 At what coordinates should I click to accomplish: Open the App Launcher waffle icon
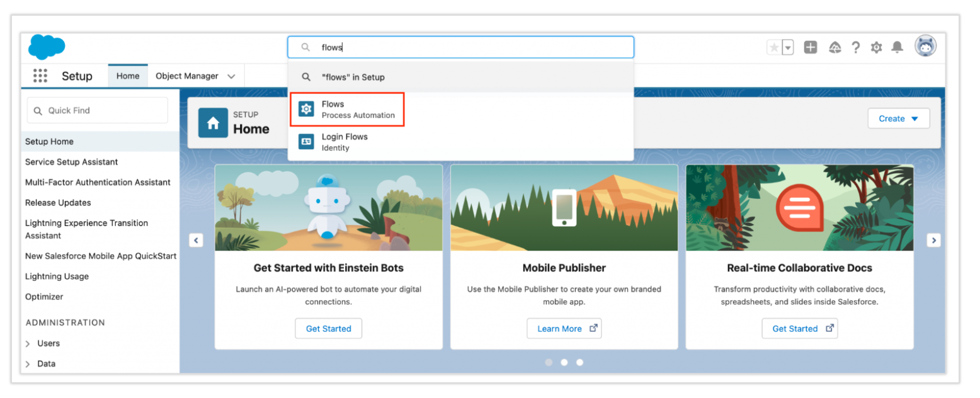point(40,76)
